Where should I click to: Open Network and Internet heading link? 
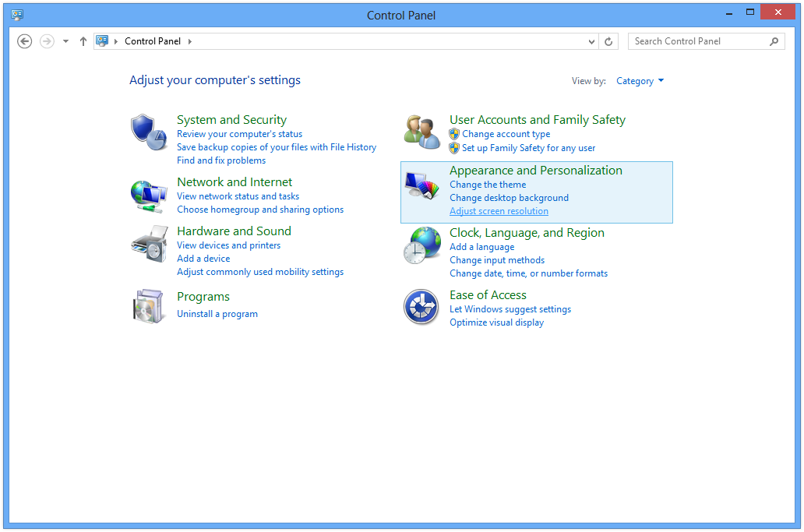(x=235, y=182)
